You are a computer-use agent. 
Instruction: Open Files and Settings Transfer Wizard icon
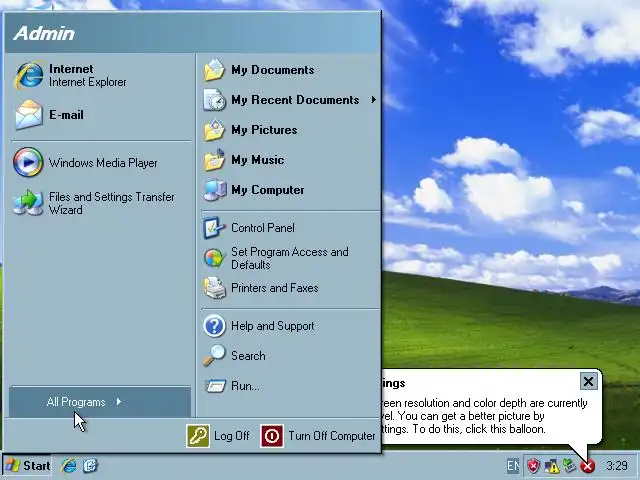[28, 202]
